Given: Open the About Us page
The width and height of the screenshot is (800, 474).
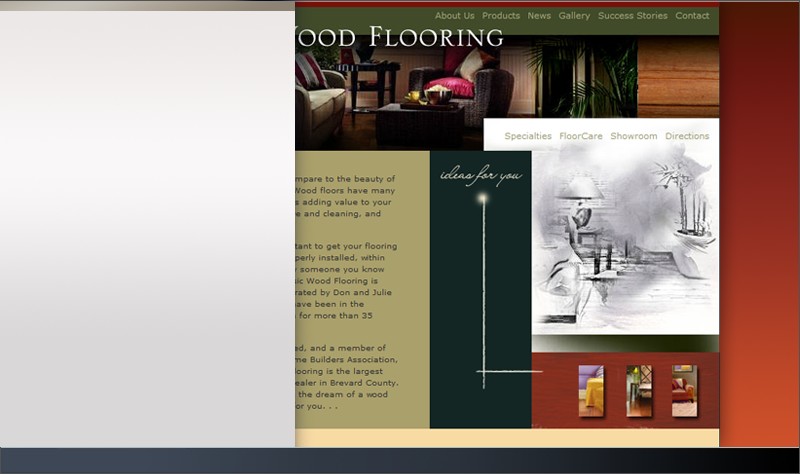Looking at the screenshot, I should (x=454, y=16).
